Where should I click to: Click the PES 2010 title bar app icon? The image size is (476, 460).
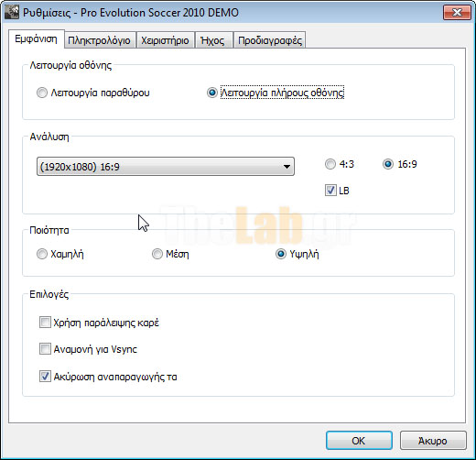(x=12, y=13)
